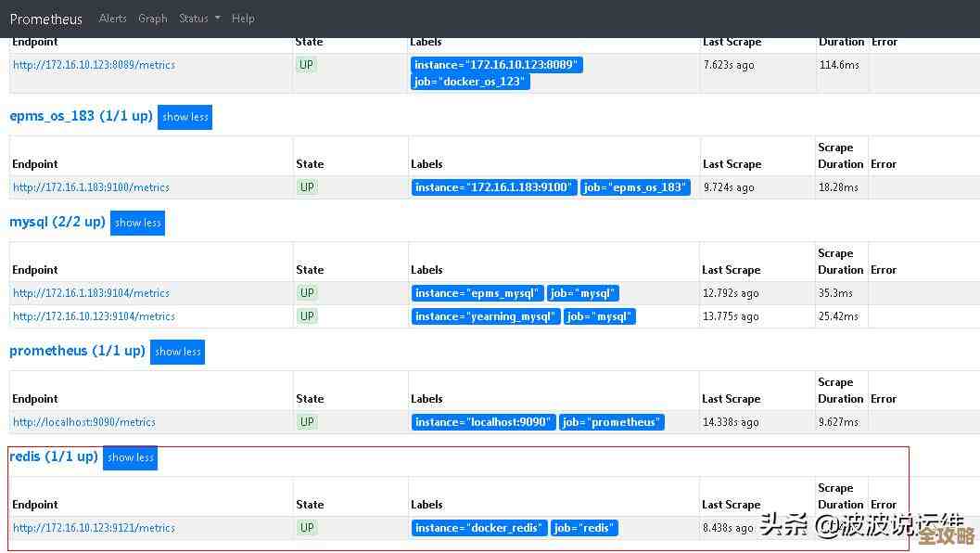Collapse prometheus targets with show less
Image resolution: width=980 pixels, height=553 pixels.
click(177, 352)
